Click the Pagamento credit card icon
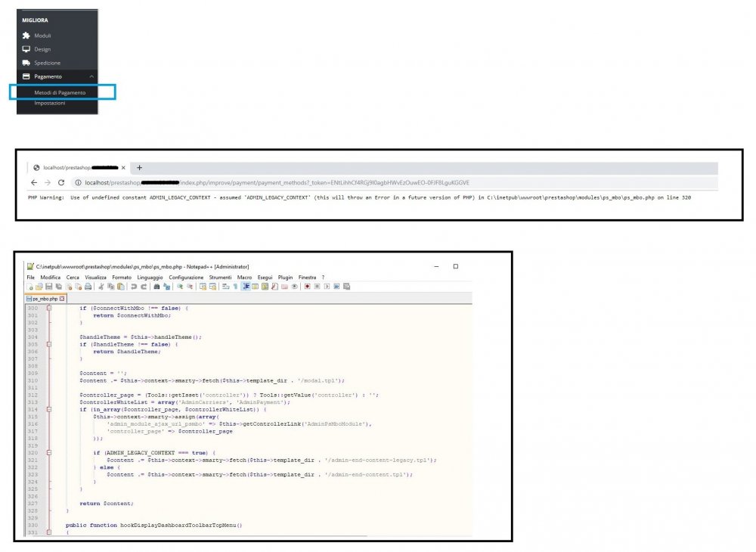This screenshot has width=756, height=552. pos(26,76)
